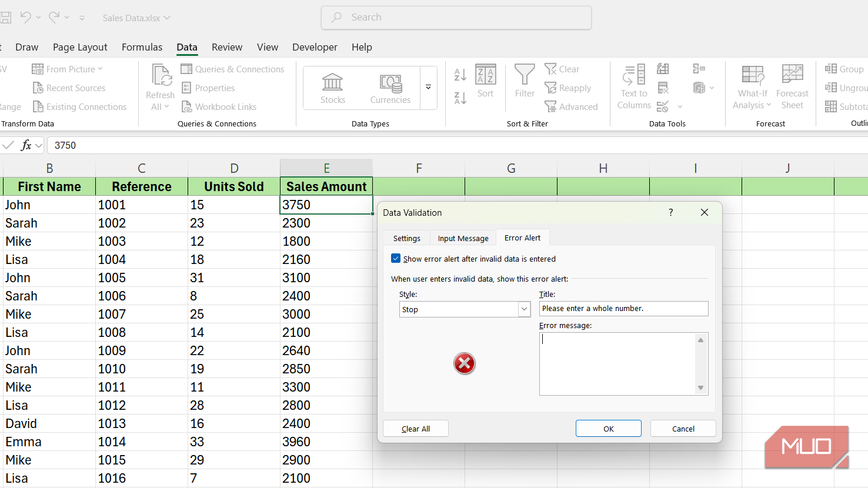Image resolution: width=868 pixels, height=488 pixels.
Task: Uncheck Show error alert checkbox
Action: (x=396, y=258)
